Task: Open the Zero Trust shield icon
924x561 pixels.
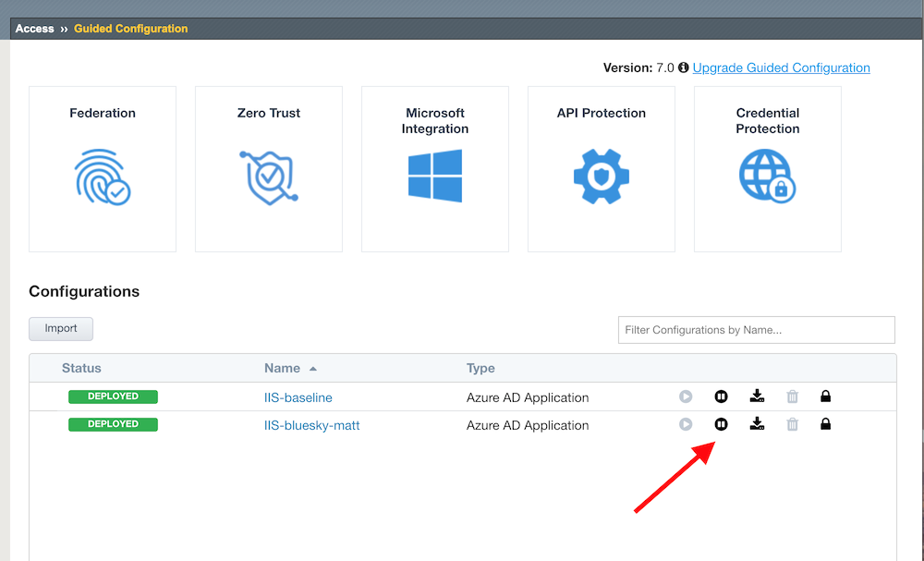Action: tap(269, 177)
